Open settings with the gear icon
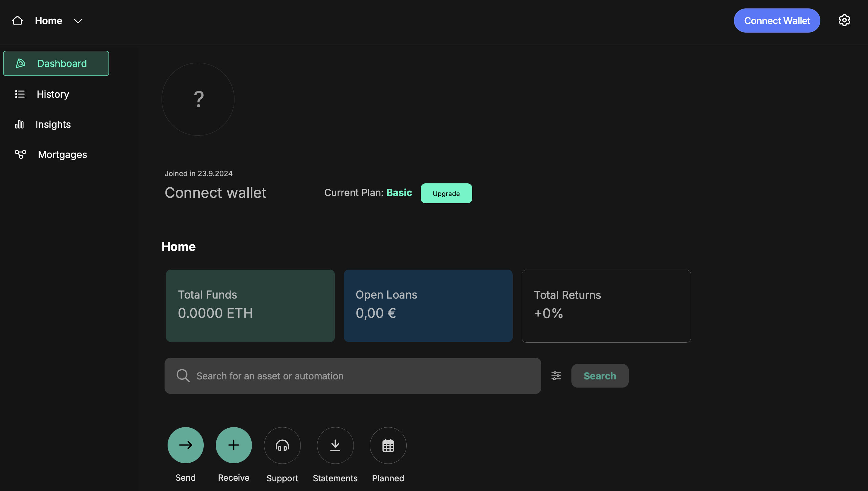 click(844, 21)
